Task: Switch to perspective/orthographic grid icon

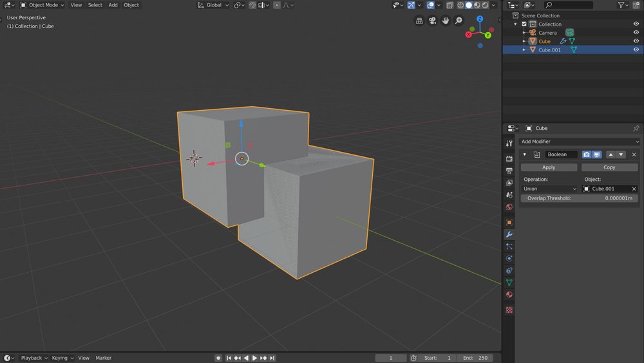Action: click(x=419, y=21)
